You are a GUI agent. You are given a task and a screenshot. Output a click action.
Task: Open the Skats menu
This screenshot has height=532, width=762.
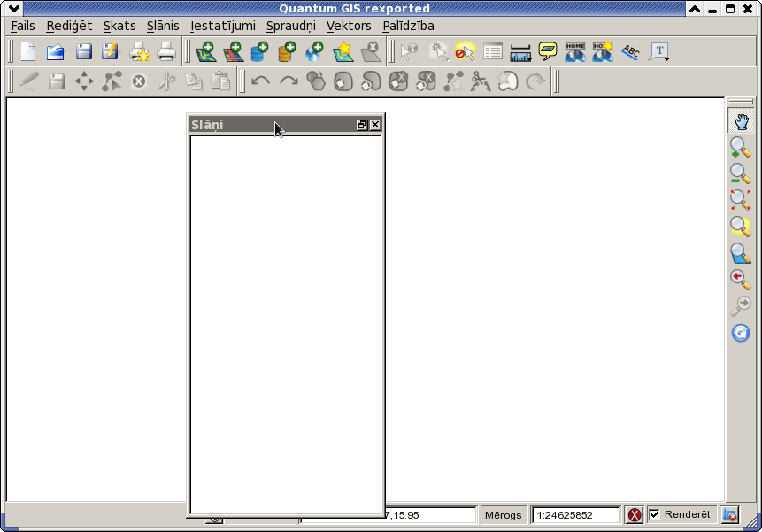click(119, 26)
